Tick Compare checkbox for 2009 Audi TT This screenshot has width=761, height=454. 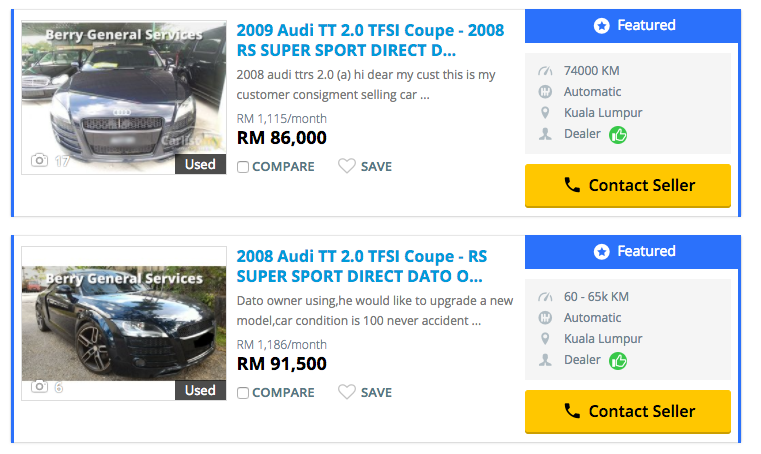click(243, 167)
